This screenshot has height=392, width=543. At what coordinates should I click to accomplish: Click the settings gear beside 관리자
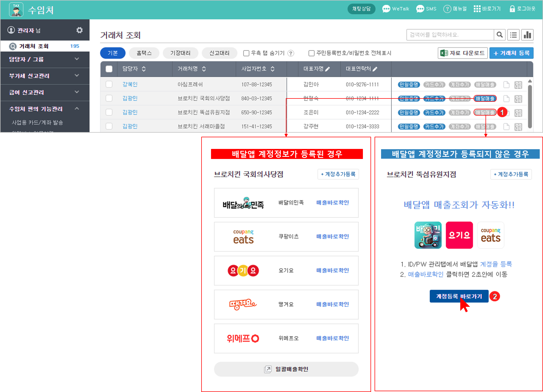coord(79,30)
